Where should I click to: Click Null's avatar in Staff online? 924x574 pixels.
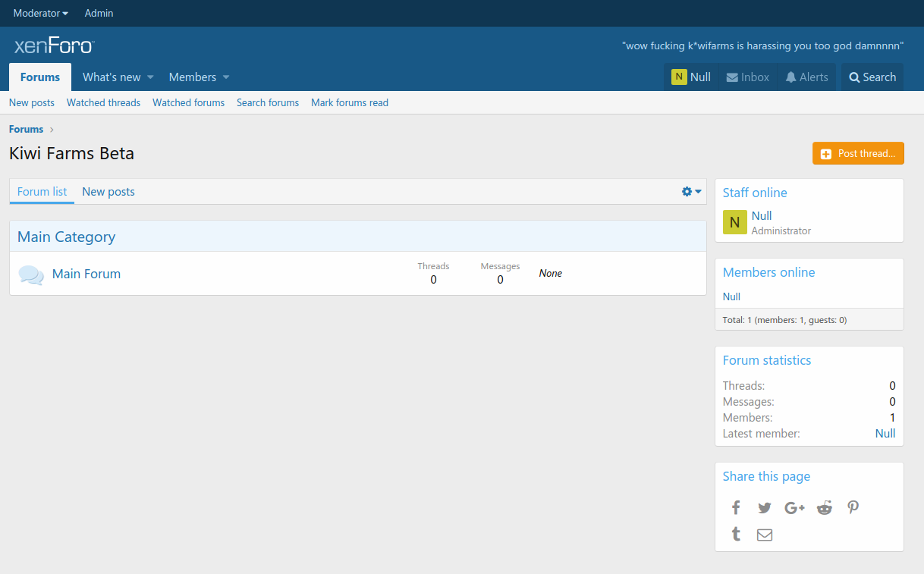click(x=734, y=222)
